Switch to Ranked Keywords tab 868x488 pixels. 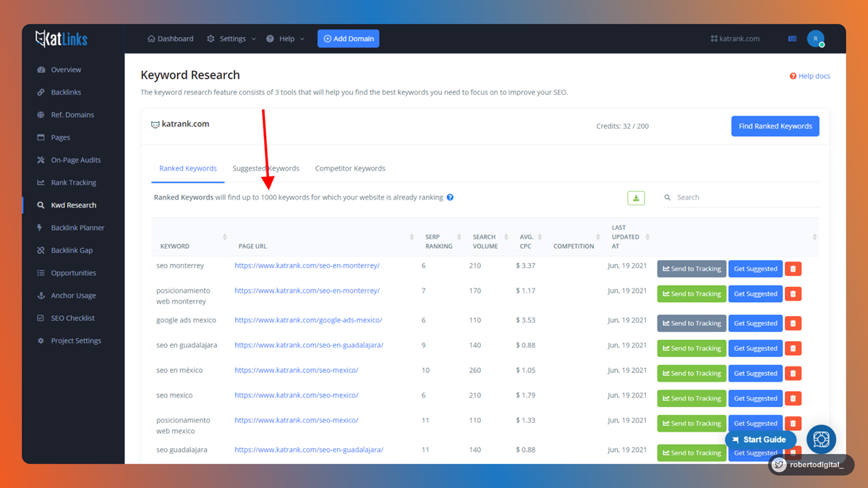188,168
